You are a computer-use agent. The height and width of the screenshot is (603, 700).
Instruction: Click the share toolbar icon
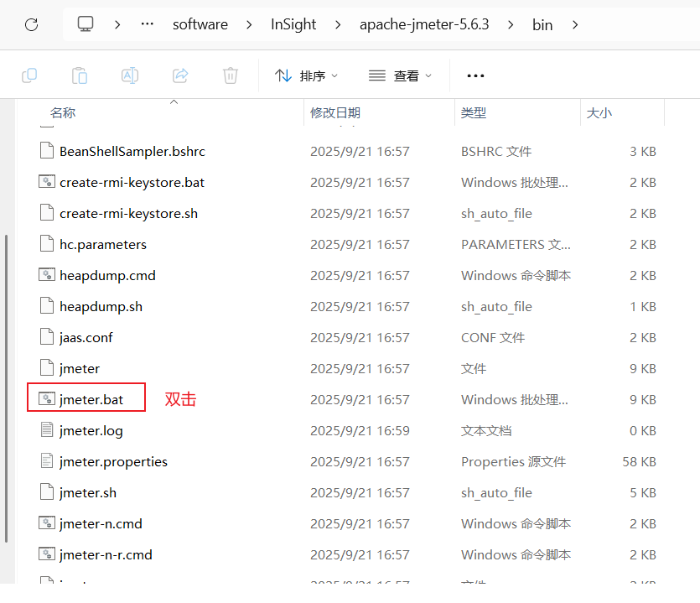tap(180, 75)
